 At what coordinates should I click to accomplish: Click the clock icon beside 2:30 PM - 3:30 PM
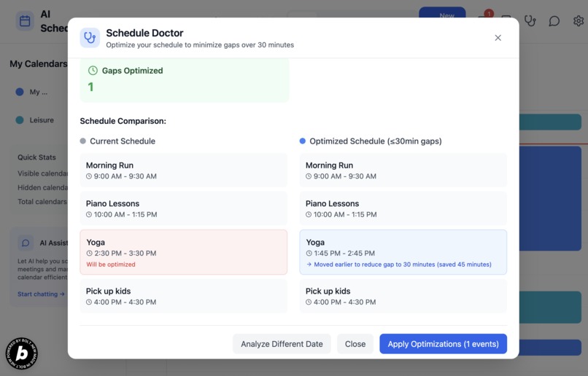coord(89,253)
